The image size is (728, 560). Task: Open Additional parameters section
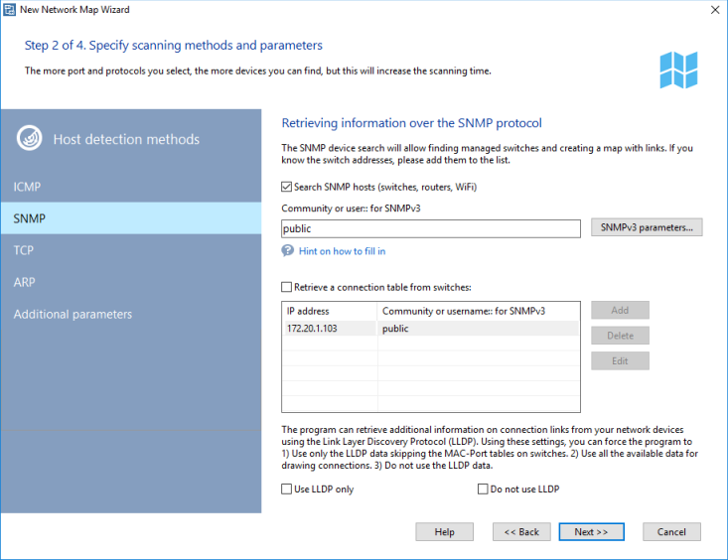click(x=73, y=314)
